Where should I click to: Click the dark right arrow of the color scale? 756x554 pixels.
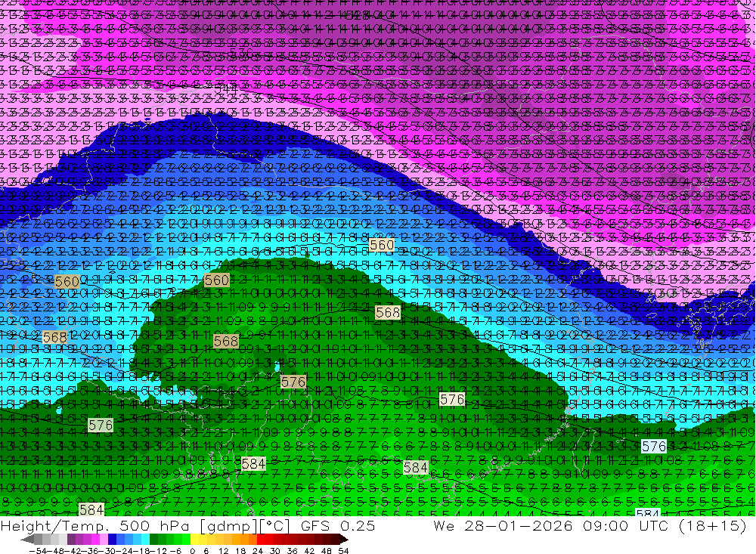(344, 540)
